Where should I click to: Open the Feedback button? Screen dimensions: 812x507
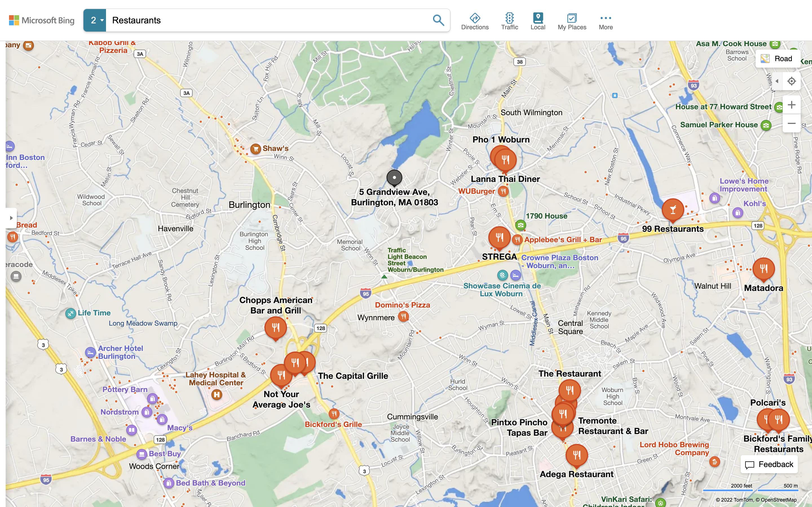769,464
